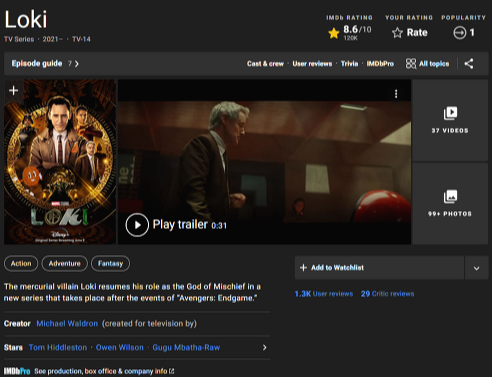This screenshot has width=492, height=377.
Task: Click the Rate label
Action: click(417, 33)
